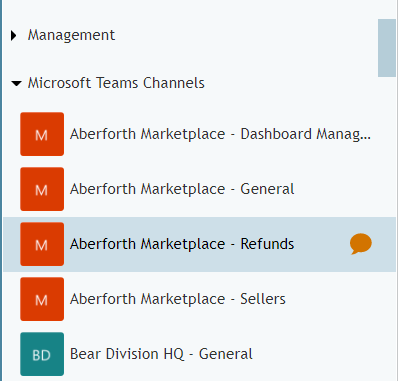400x381 pixels.
Task: Select Aberforth Marketplace - Refunds channel name
Action: coord(182,244)
